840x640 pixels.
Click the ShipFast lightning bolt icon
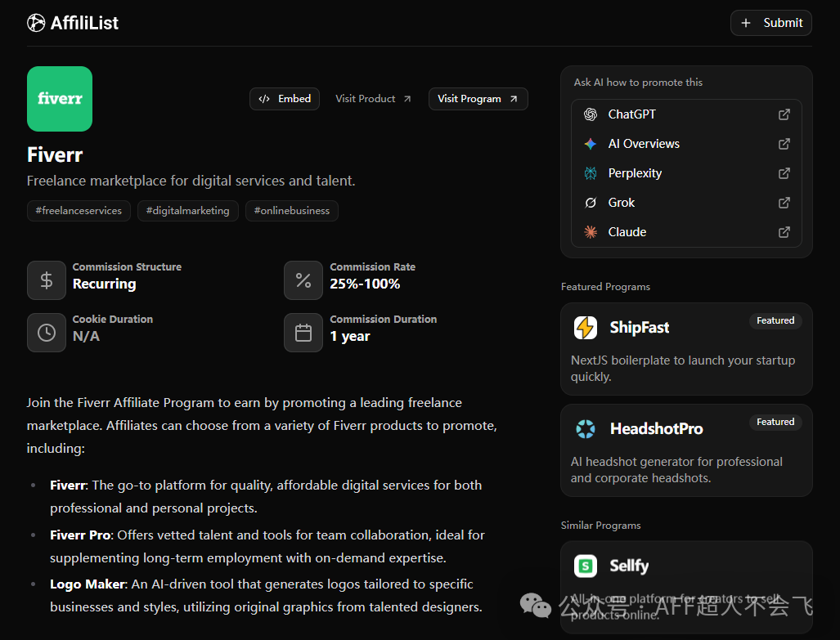[x=586, y=327]
